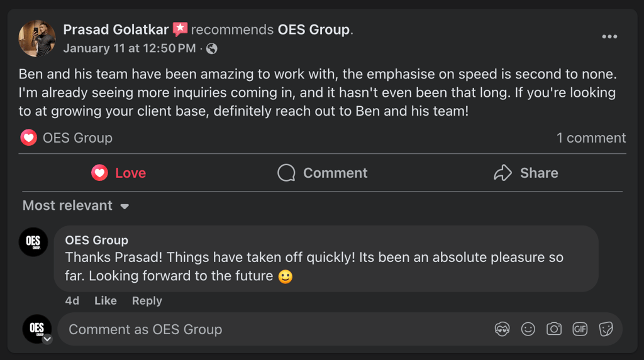Insert an emoji using the smiley icon

click(x=528, y=329)
